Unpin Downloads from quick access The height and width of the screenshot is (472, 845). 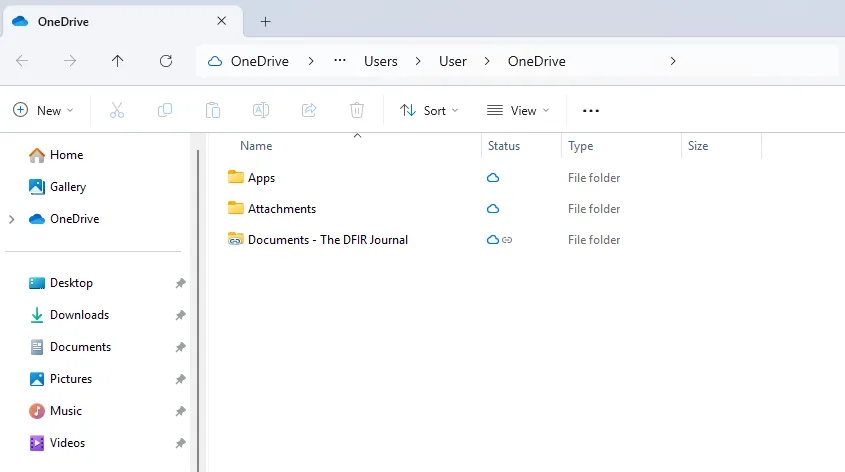(x=181, y=315)
